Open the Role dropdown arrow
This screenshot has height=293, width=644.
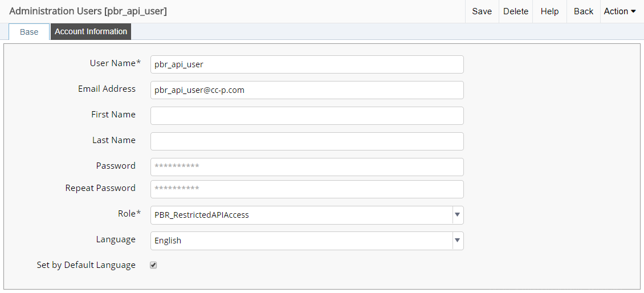click(457, 215)
